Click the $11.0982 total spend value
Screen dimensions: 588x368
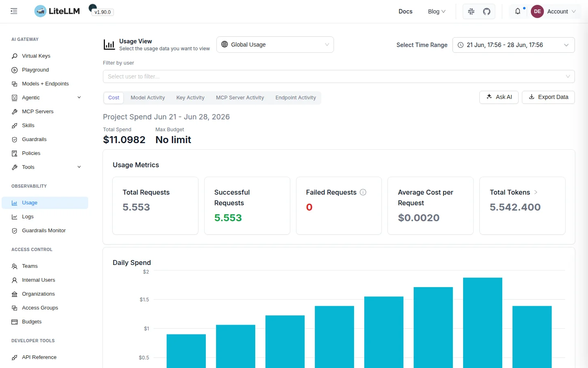124,140
